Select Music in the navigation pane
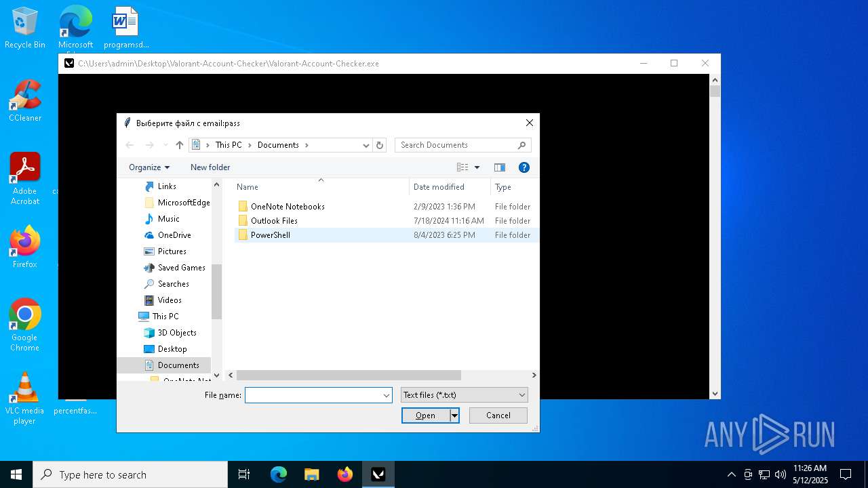Viewport: 868px width, 488px height. (168, 219)
